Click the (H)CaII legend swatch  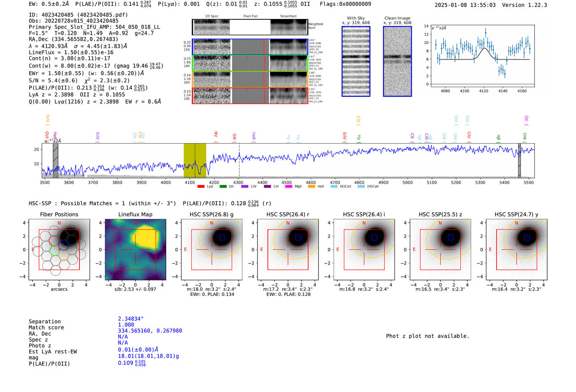point(361,186)
